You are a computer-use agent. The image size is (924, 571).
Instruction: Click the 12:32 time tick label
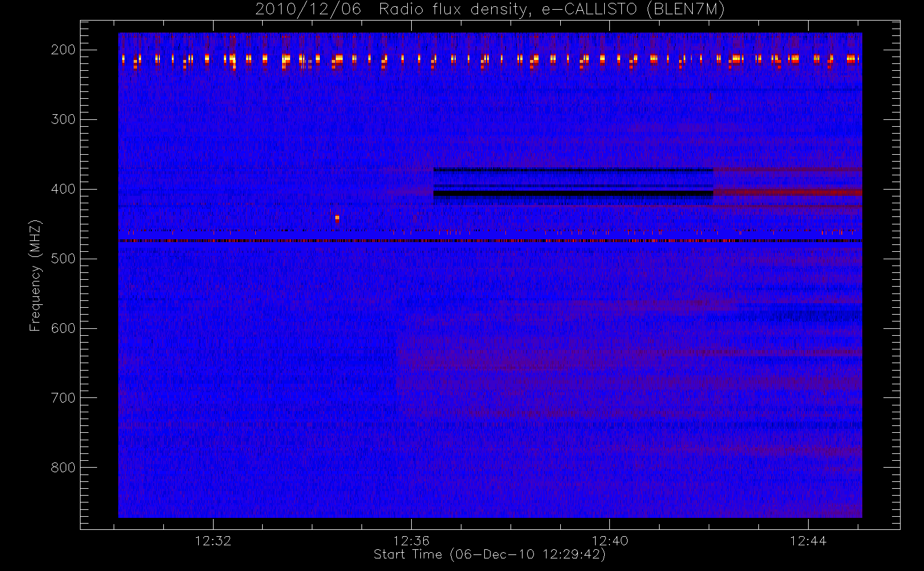[213, 541]
